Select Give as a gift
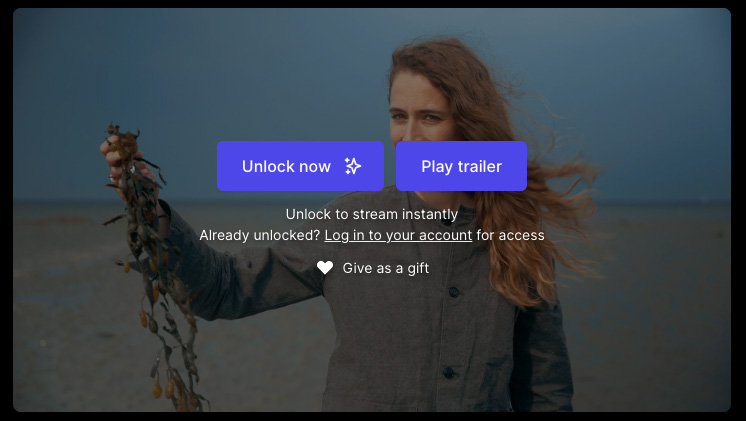Image resolution: width=746 pixels, height=421 pixels. (x=373, y=268)
